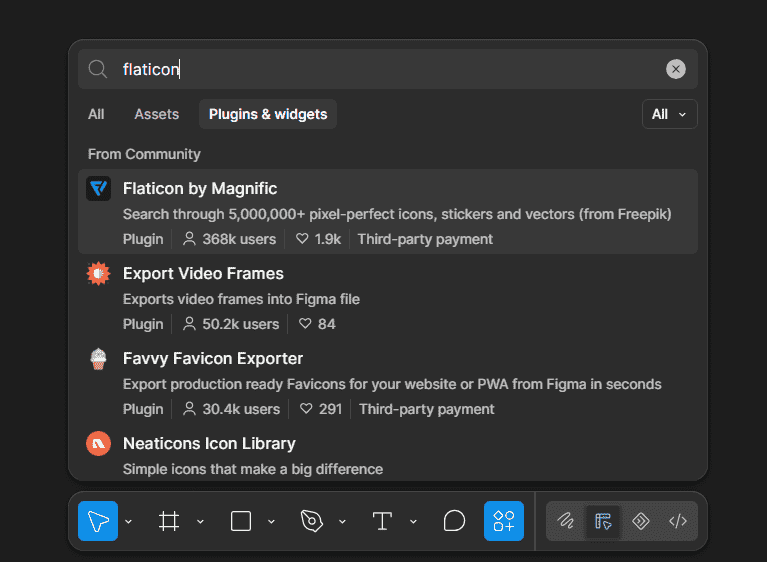Select the Move tool in toolbar
The height and width of the screenshot is (562, 767).
[x=98, y=521]
